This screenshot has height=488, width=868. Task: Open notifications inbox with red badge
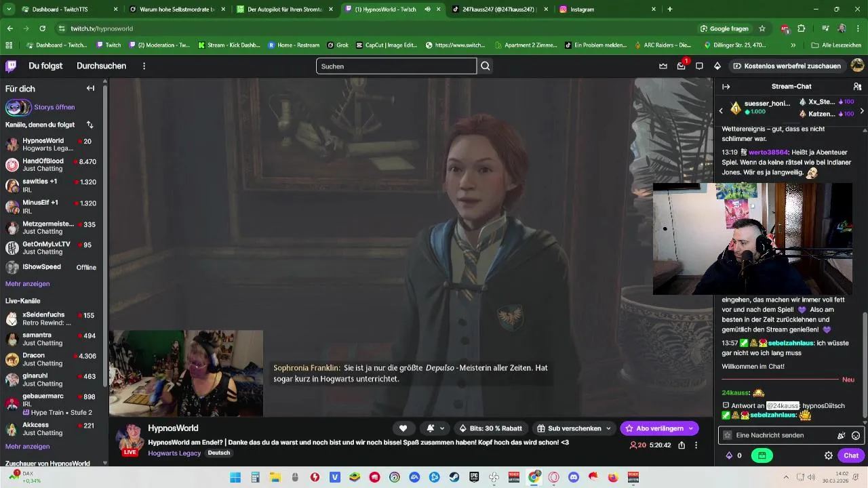(x=682, y=66)
